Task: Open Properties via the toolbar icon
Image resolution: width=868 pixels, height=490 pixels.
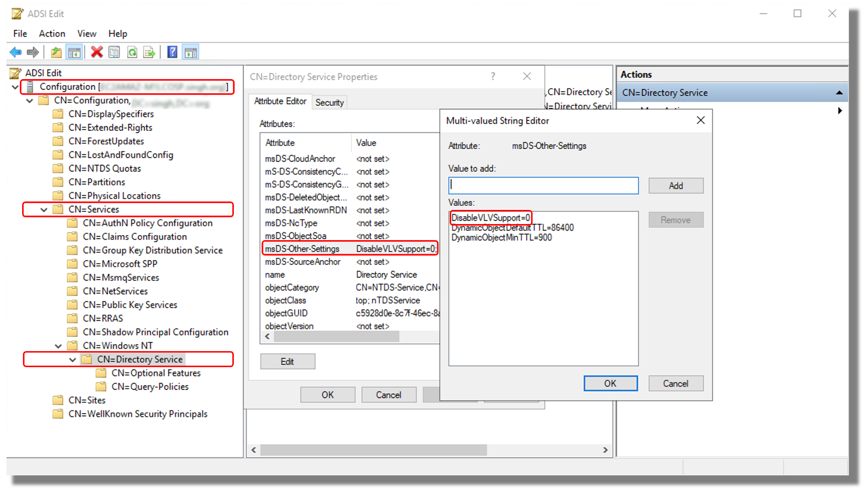Action: click(114, 52)
